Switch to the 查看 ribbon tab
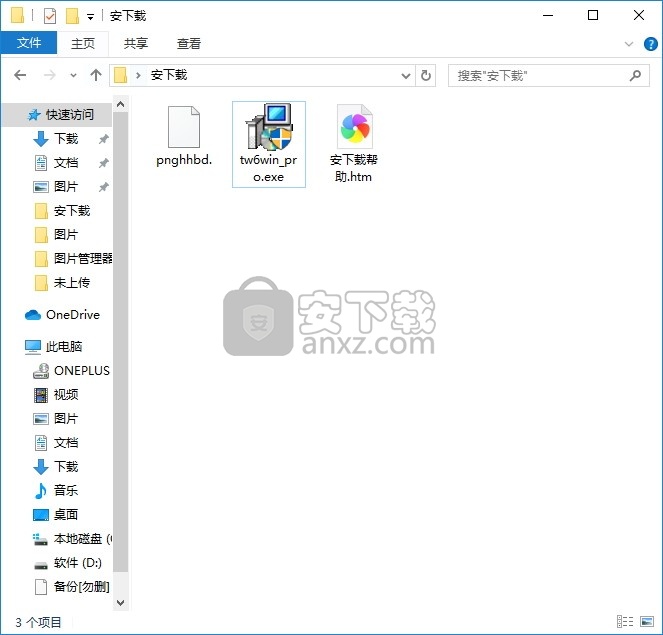This screenshot has width=663, height=635. tap(189, 43)
